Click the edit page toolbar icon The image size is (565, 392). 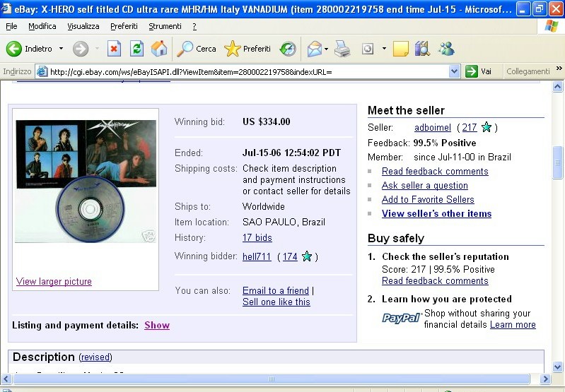[x=367, y=49]
